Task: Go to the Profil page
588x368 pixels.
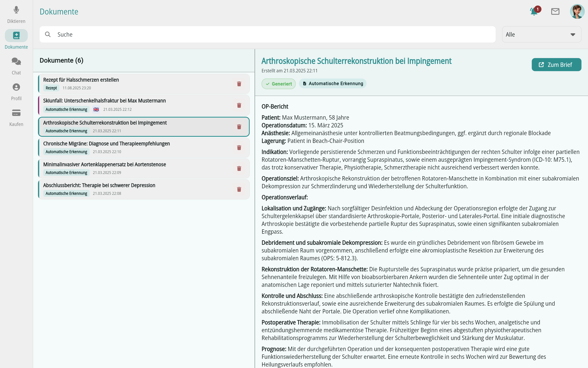Action: pyautogui.click(x=16, y=92)
